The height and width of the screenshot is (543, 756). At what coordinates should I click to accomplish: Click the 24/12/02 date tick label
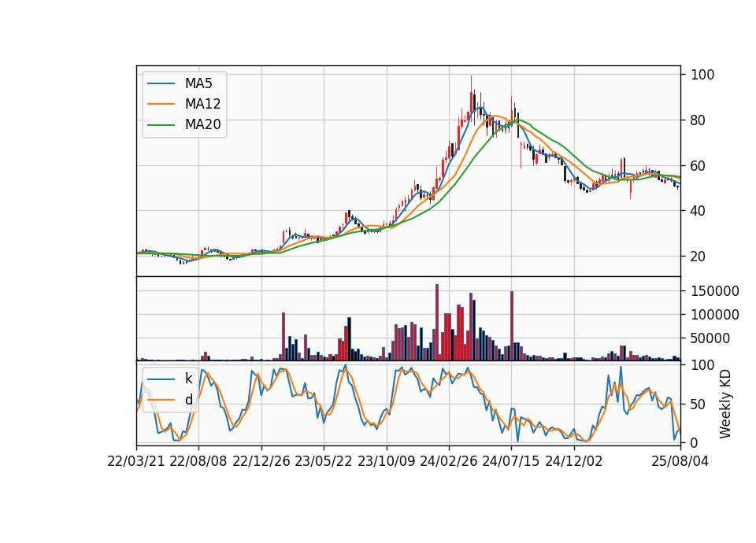pos(574,461)
